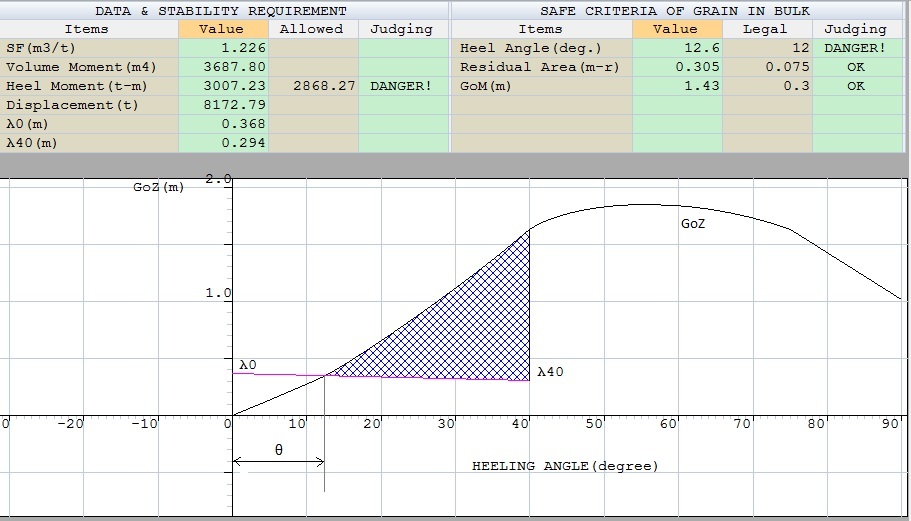Click the SAFE CRITERIA OF GRAIN IN BULK header

[x=674, y=10]
